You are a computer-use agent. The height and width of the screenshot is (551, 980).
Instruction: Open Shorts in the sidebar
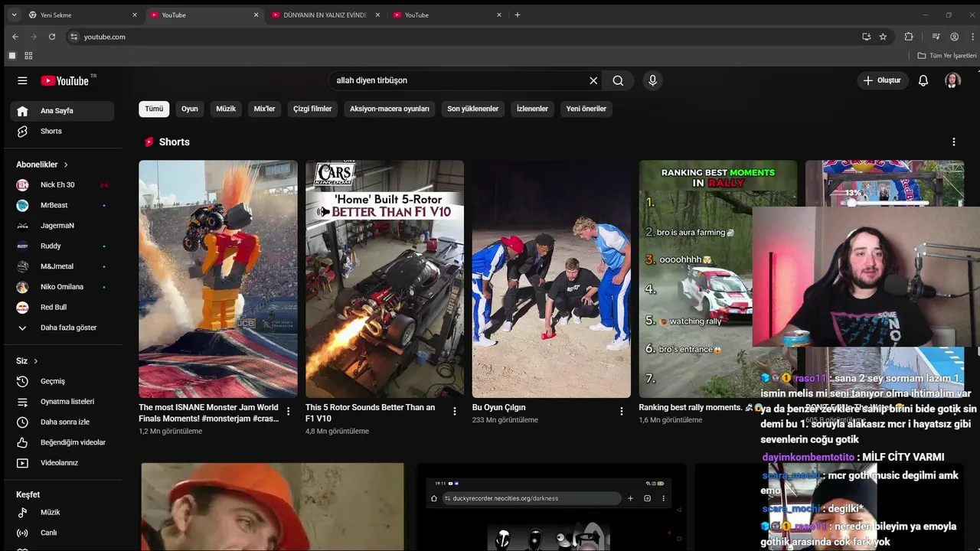(x=62, y=131)
